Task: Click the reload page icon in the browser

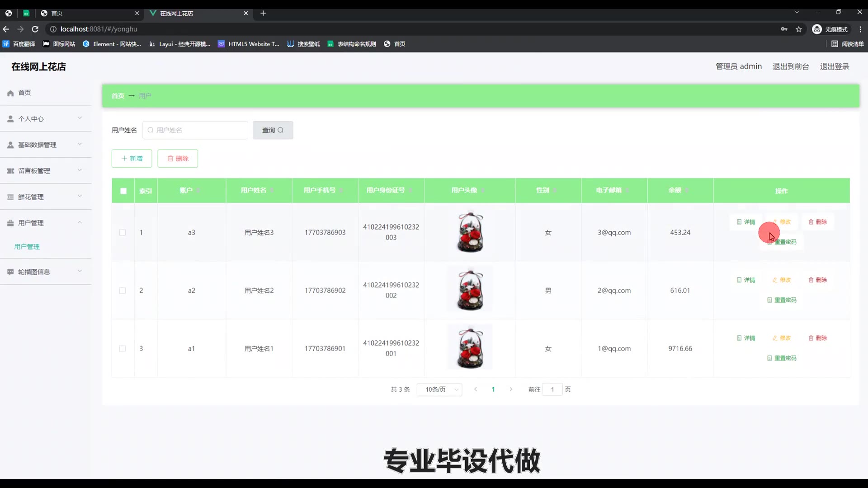Action: [x=35, y=29]
